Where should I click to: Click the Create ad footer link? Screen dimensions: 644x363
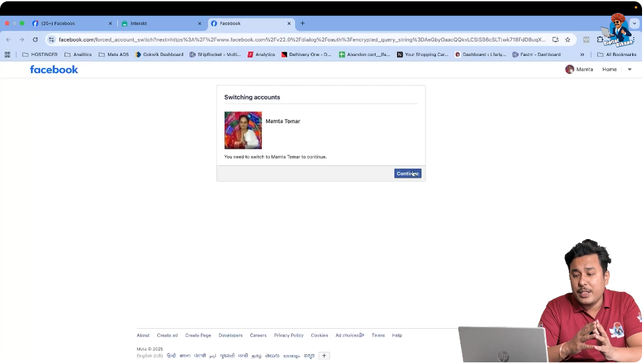(x=167, y=335)
